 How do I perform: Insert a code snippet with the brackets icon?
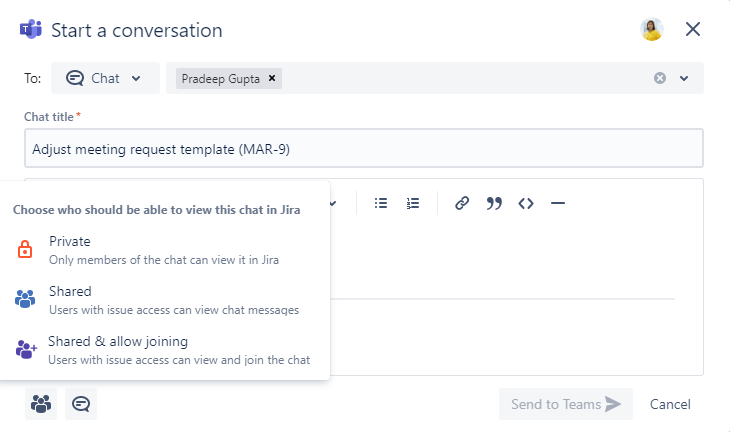526,203
